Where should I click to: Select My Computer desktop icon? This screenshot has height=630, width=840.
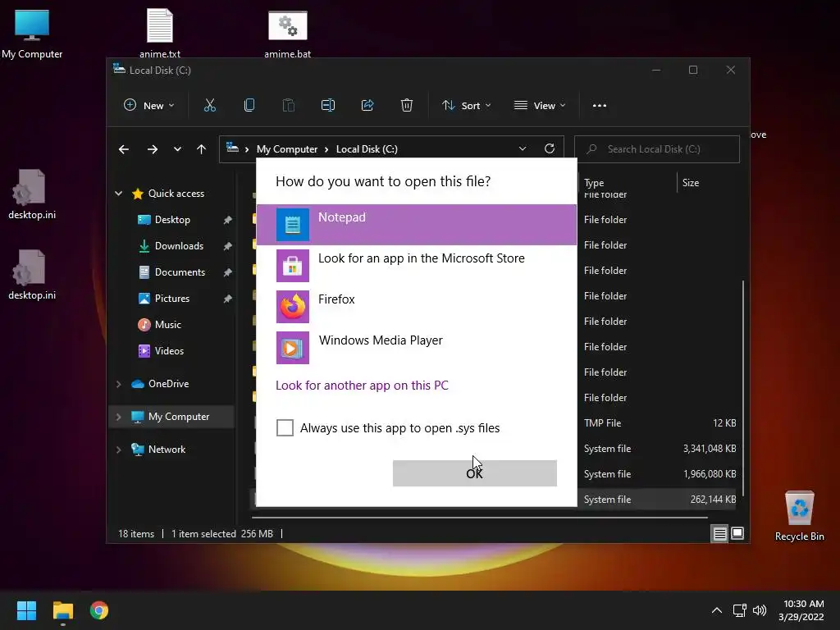32,33
